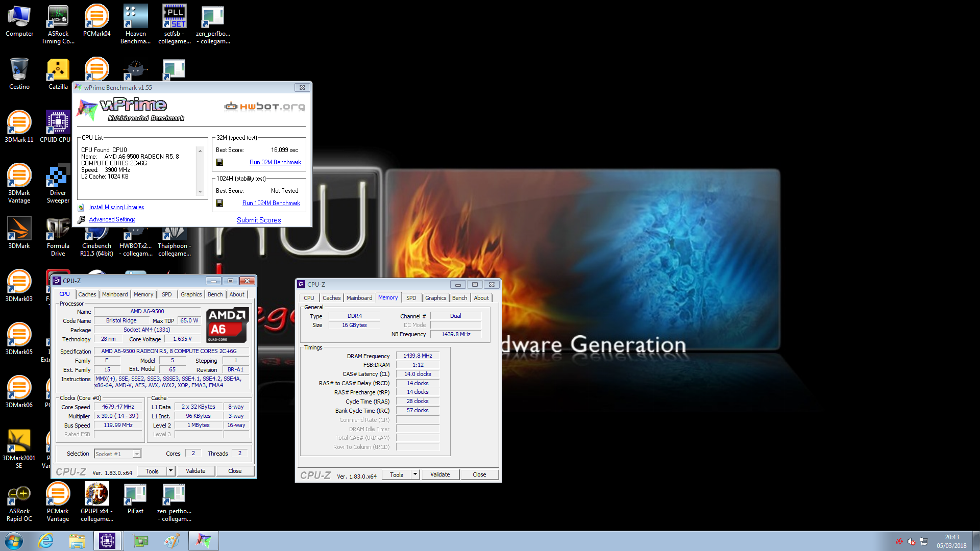Click Validate button in right CPU-Z

440,474
